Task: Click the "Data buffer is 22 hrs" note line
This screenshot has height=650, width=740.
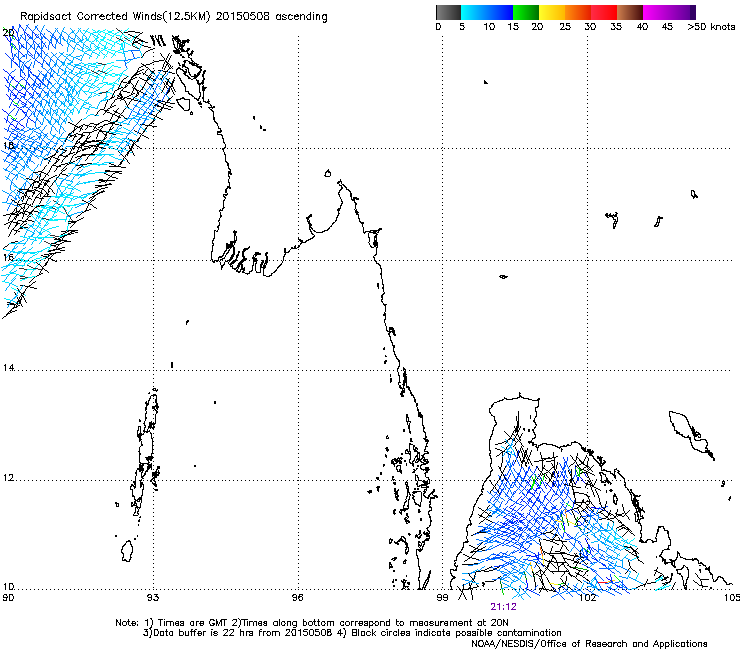Action: coord(352,633)
